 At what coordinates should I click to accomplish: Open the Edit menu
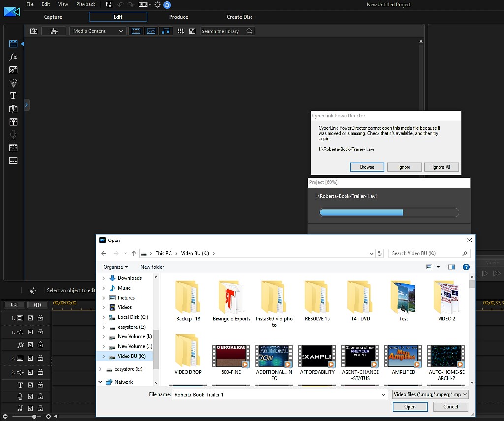46,4
